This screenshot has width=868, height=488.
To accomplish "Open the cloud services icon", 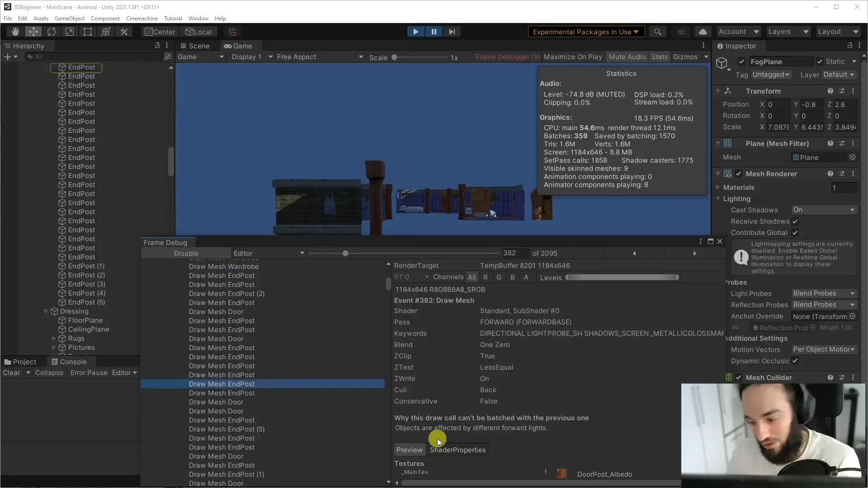I will [703, 32].
